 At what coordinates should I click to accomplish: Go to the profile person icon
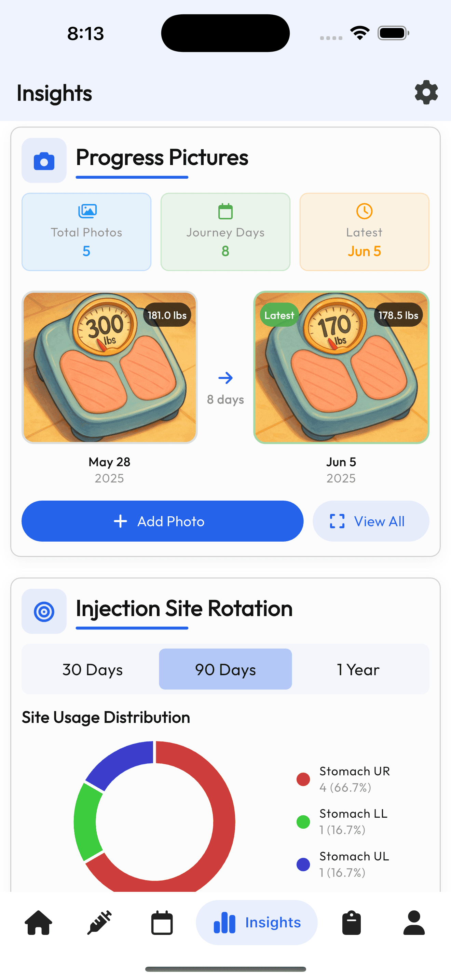pyautogui.click(x=414, y=922)
